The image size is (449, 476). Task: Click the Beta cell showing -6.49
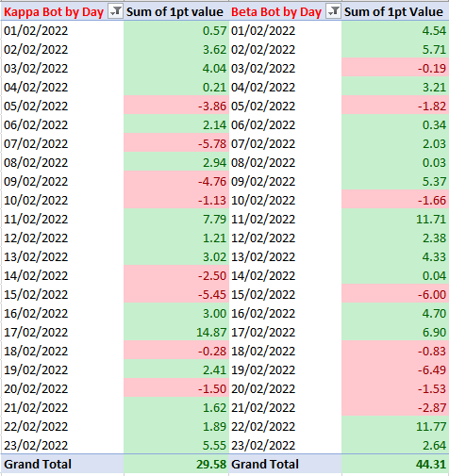(x=395, y=369)
